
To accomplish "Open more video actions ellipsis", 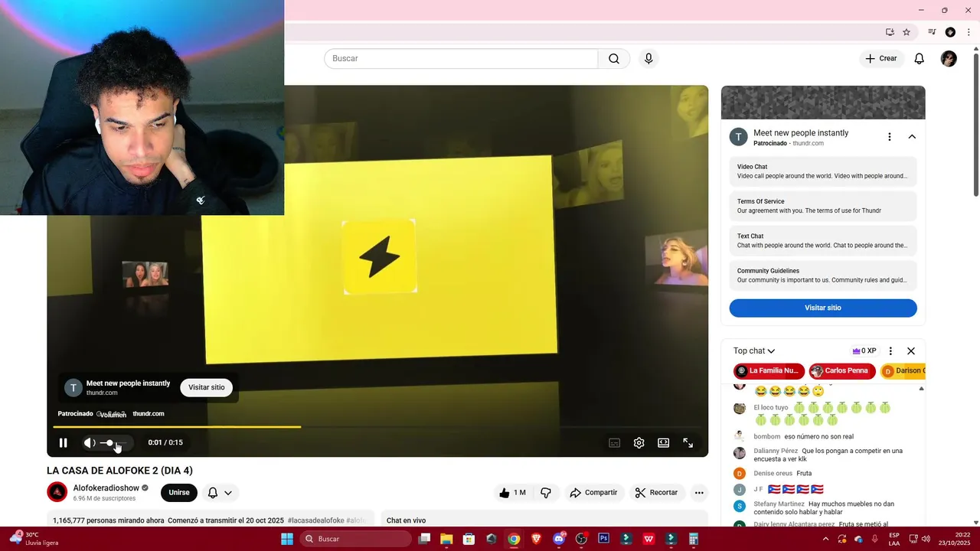I will point(698,493).
